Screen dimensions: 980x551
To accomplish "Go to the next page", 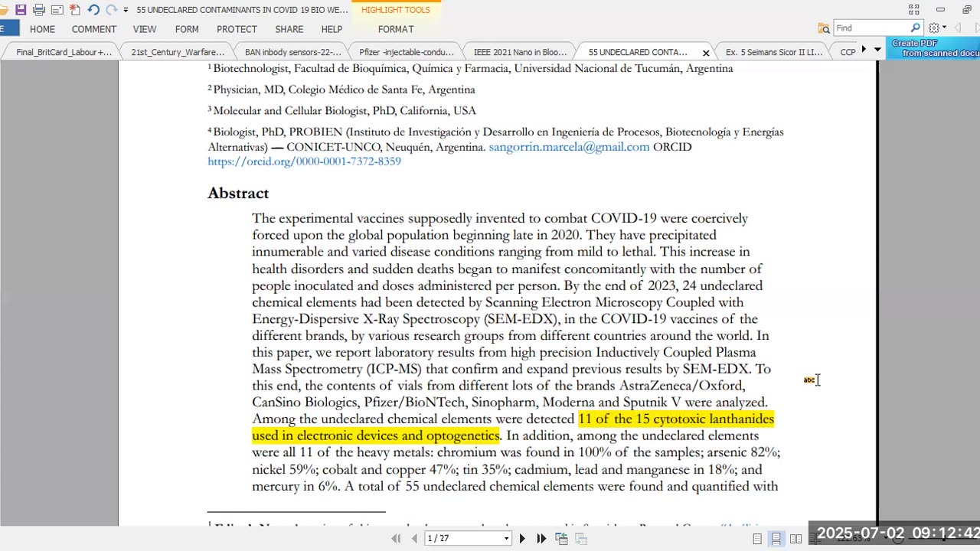I will pyautogui.click(x=522, y=539).
